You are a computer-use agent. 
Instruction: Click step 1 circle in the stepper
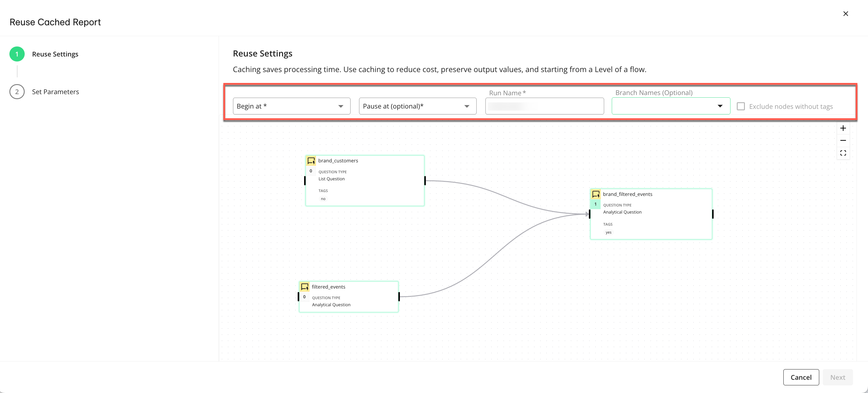point(17,54)
